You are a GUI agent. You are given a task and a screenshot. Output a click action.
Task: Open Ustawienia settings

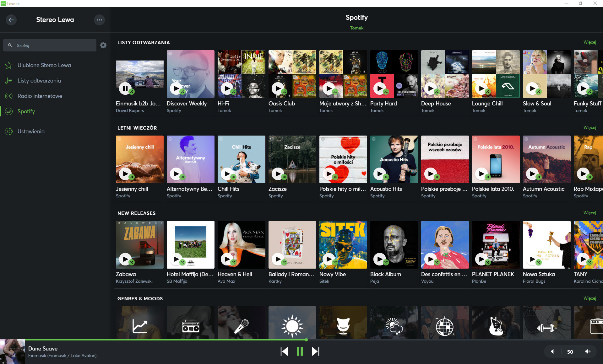pos(31,131)
